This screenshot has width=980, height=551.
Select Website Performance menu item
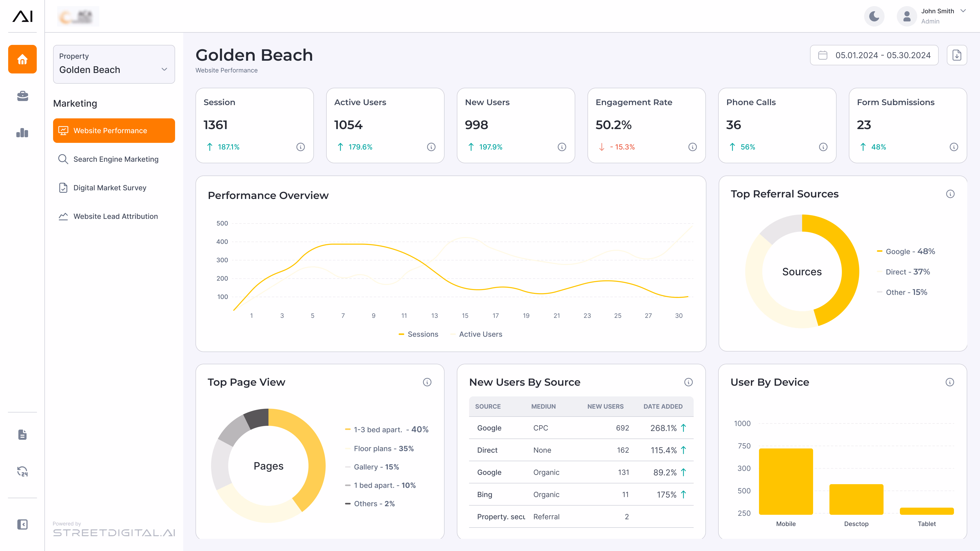click(114, 130)
